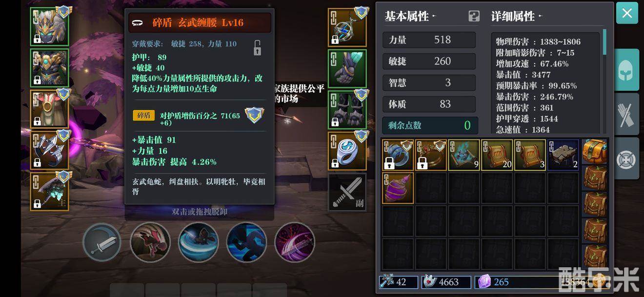Select the equipped boots slot icon

pyautogui.click(x=347, y=110)
